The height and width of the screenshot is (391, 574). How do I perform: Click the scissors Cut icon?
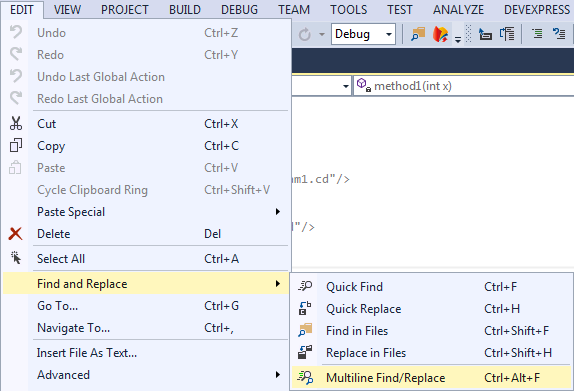pos(16,124)
